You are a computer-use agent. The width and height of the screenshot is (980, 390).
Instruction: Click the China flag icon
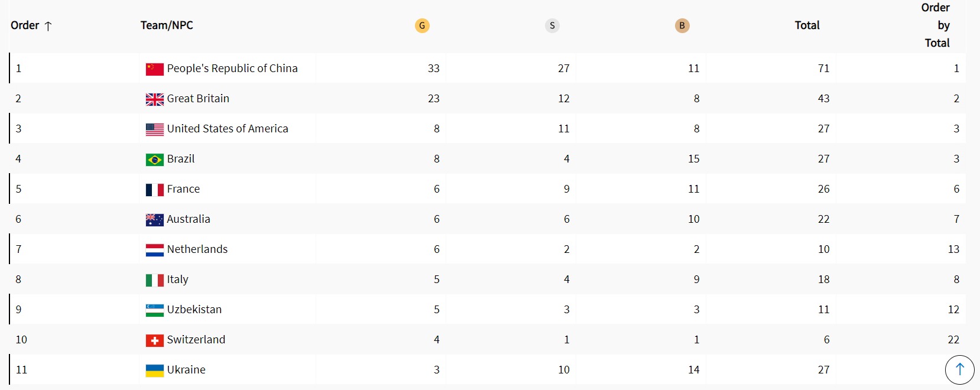coord(154,69)
